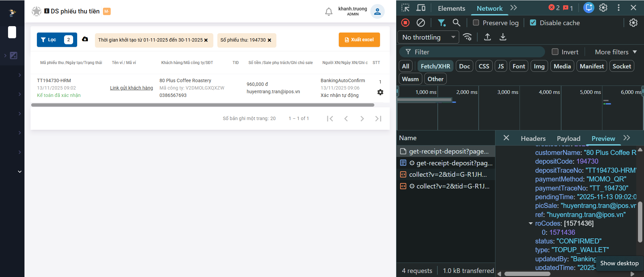The width and height of the screenshot is (644, 277).
Task: Open the gear settings for row TT194730-HRM
Action: coord(380,92)
